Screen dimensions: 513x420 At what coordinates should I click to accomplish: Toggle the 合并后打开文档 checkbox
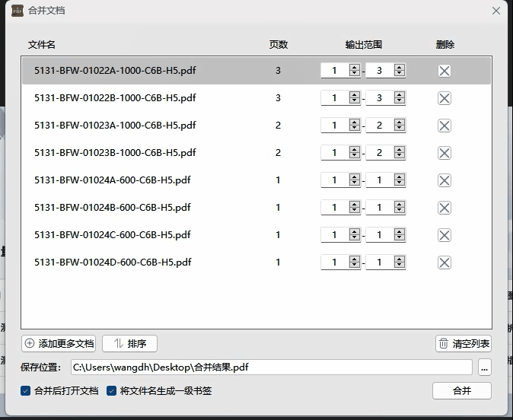click(26, 391)
